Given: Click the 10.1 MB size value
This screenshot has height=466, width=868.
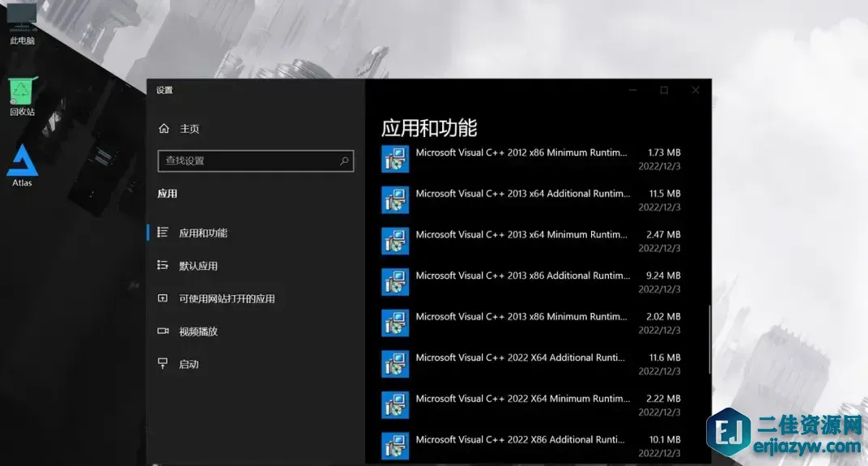Looking at the screenshot, I should pos(665,439).
